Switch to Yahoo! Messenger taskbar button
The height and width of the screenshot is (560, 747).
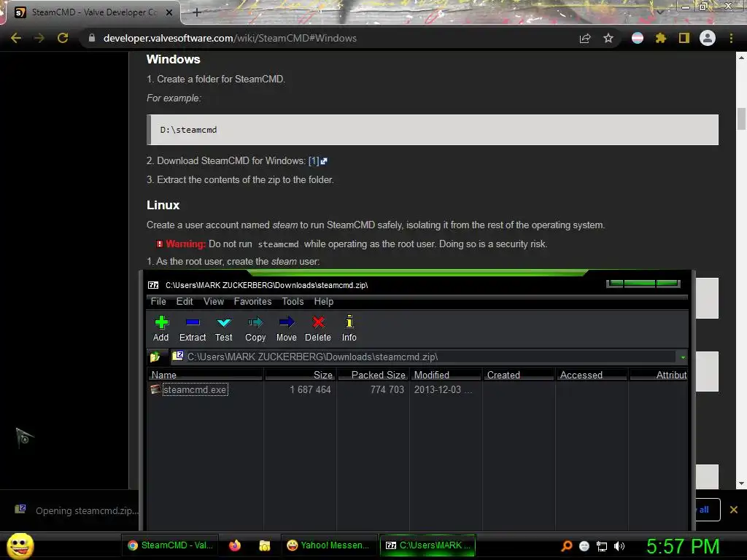tap(329, 545)
